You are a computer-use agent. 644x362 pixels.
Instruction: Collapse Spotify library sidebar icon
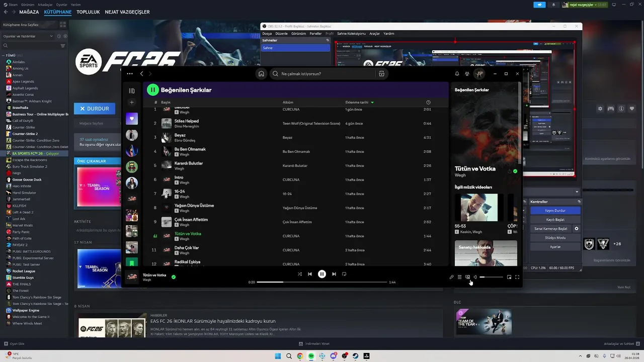(x=132, y=90)
